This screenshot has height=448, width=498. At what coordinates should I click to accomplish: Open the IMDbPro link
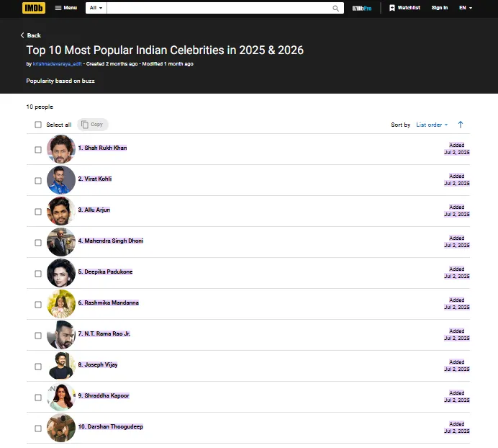362,8
